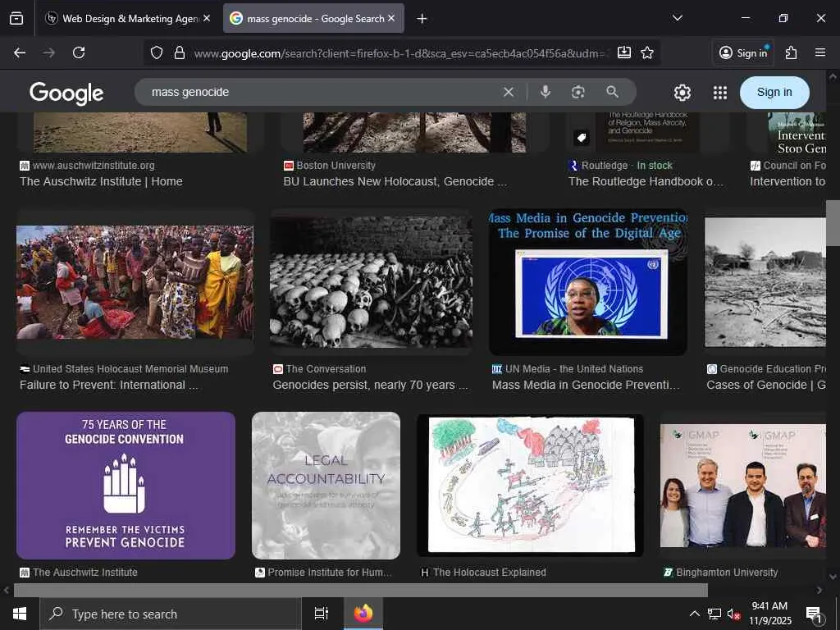Close the Web Design & Marketing Agency tab

(207, 18)
